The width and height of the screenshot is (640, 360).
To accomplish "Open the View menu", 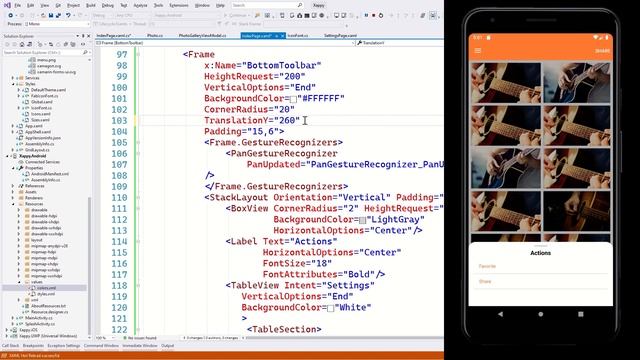I will tap(44, 5).
